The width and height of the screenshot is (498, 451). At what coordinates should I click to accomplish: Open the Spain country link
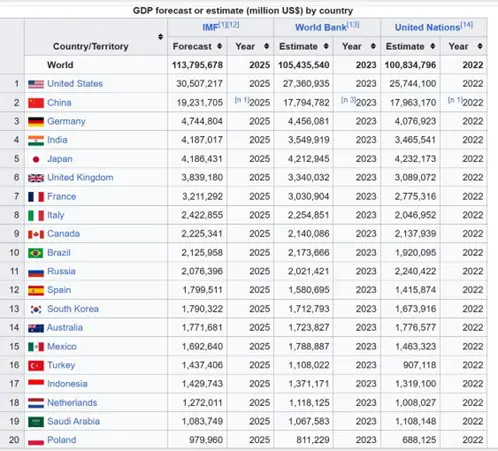pos(59,290)
